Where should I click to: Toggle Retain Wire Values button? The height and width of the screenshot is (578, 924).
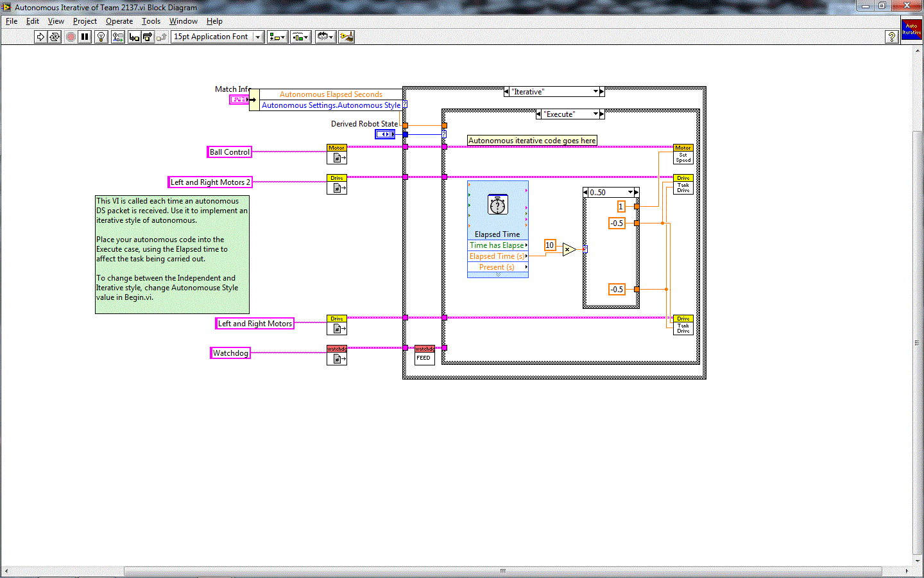click(118, 37)
